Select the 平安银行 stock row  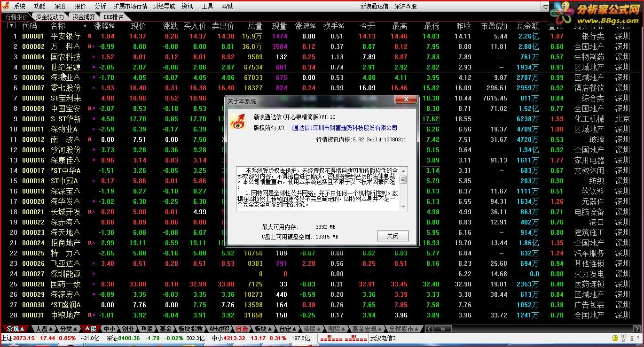322,36
